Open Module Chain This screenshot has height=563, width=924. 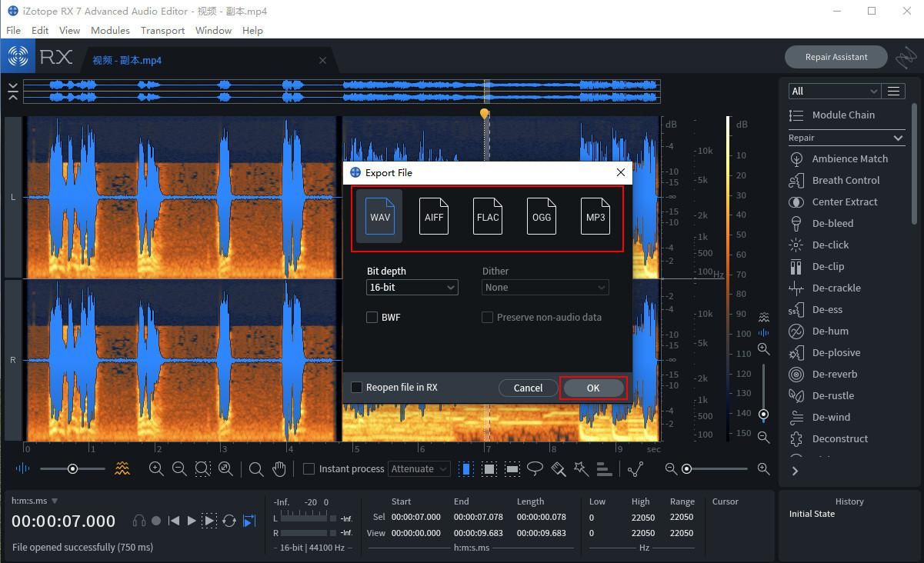832,115
